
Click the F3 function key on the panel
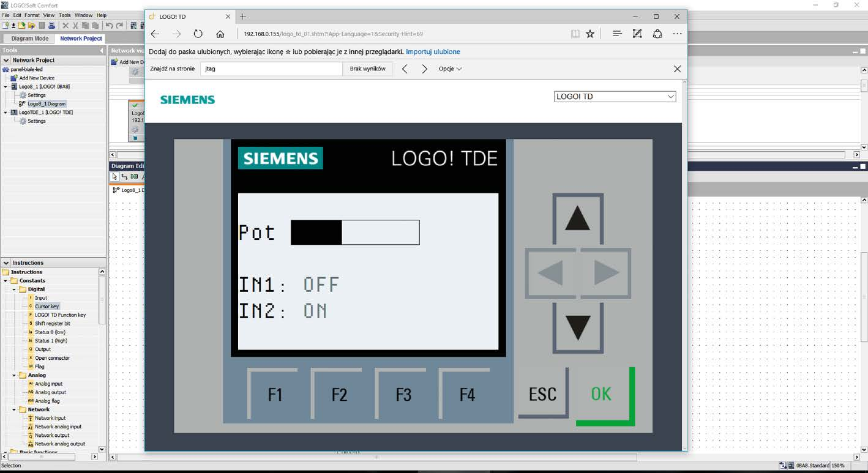[402, 393]
